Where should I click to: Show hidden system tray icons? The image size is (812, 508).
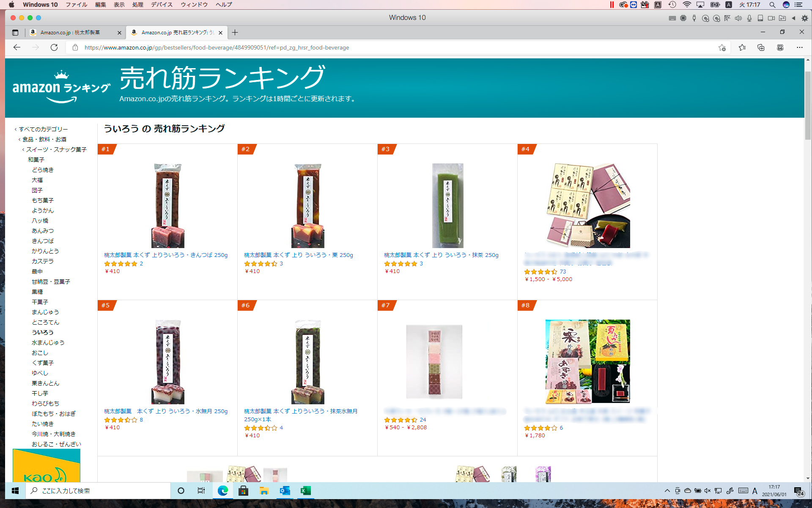point(667,491)
